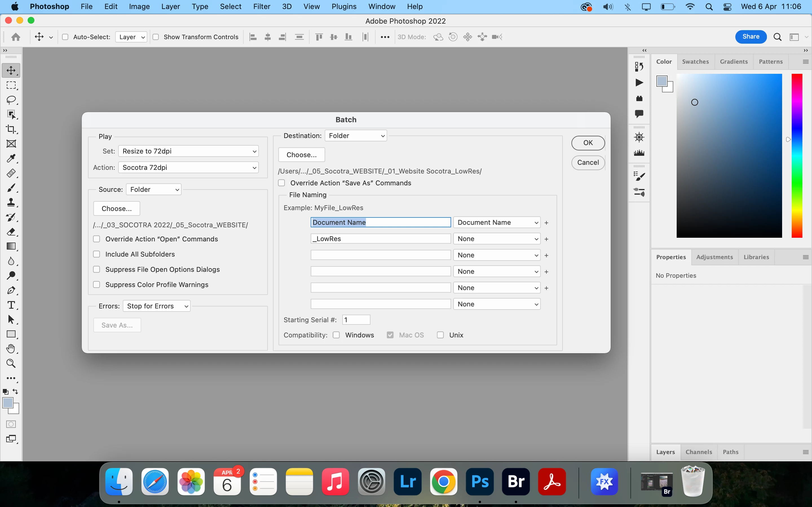
Task: Open the Action dropdown showing Socotra 72dpi
Action: point(188,167)
